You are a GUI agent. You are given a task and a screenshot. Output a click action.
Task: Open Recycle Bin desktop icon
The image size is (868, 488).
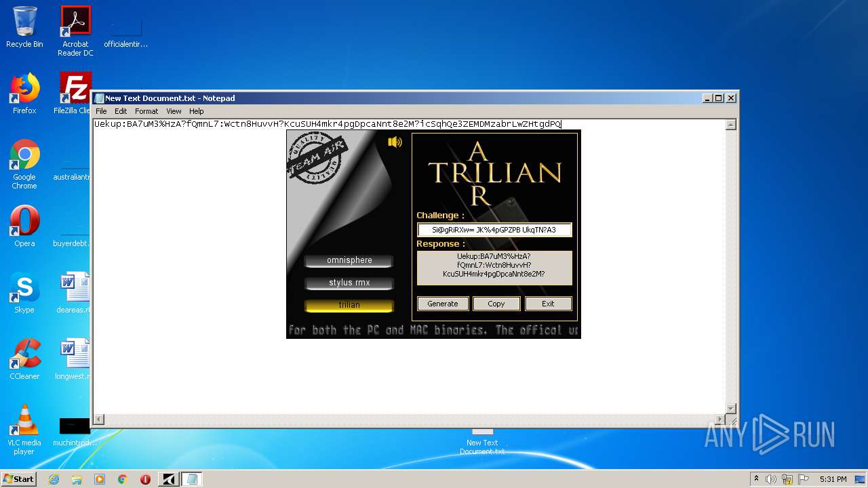pyautogui.click(x=24, y=27)
